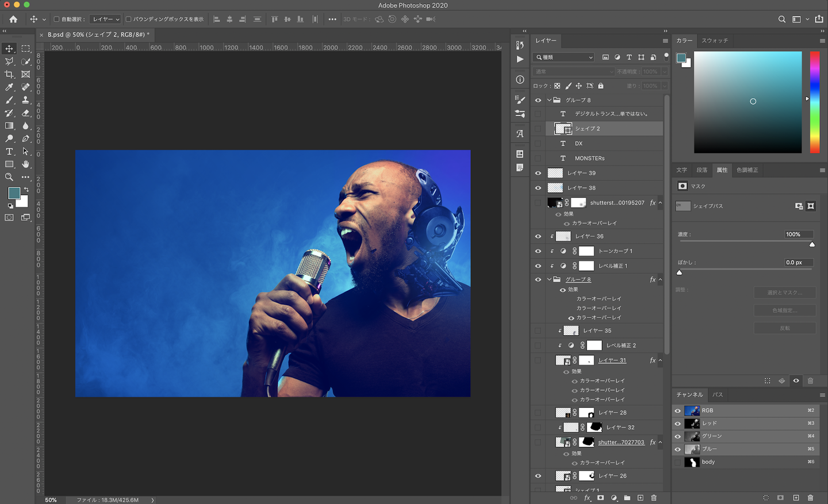Screen dimensions: 828x504
Task: Enable バウンディングボックスを表示 checkbox
Action: click(128, 19)
